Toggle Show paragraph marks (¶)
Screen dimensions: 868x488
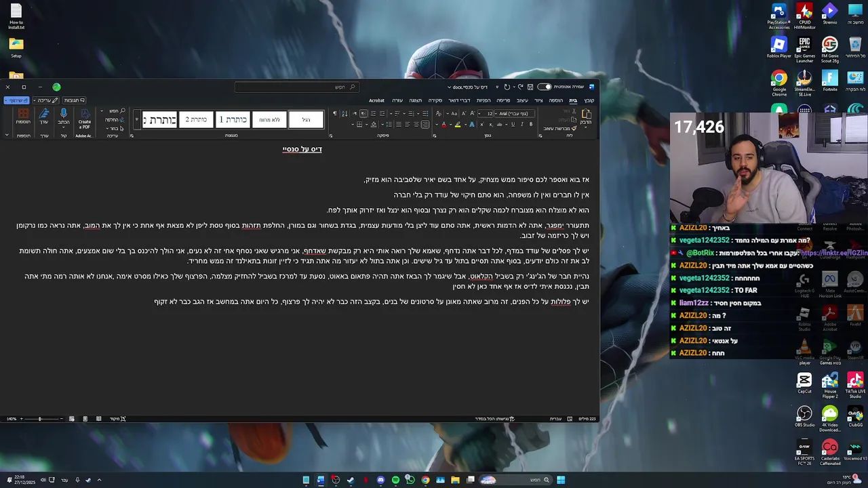[334, 114]
